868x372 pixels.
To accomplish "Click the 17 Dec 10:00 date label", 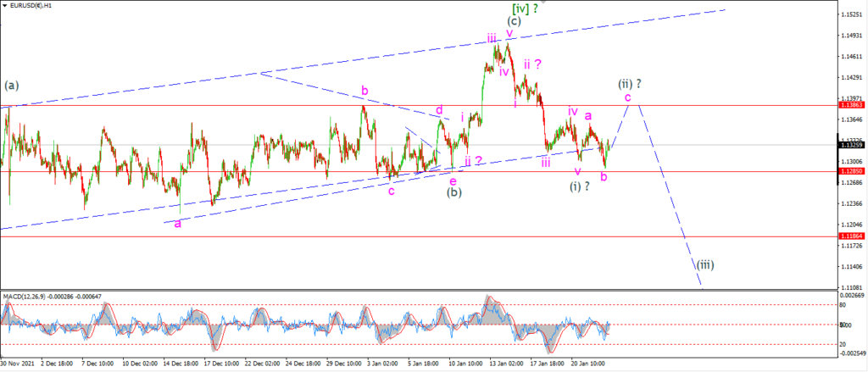I will pyautogui.click(x=221, y=364).
